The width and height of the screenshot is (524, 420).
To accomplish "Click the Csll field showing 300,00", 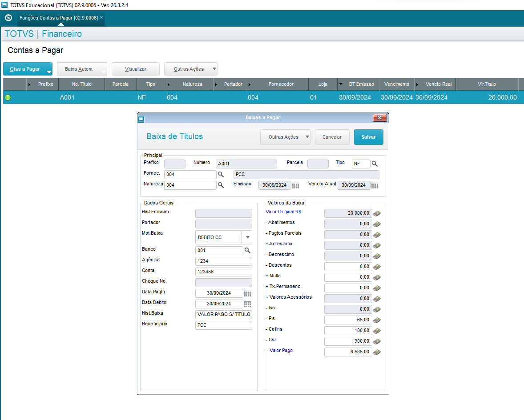I will [x=348, y=341].
